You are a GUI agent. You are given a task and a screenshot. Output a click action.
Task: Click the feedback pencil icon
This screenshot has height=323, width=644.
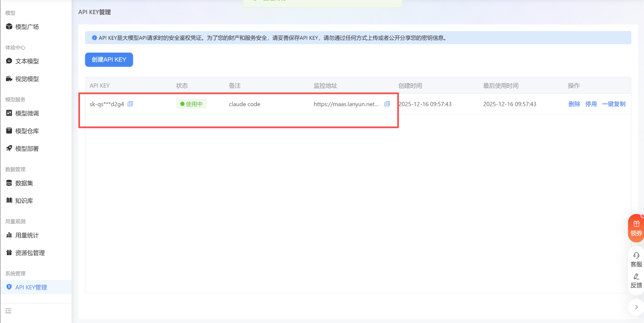pos(636,277)
